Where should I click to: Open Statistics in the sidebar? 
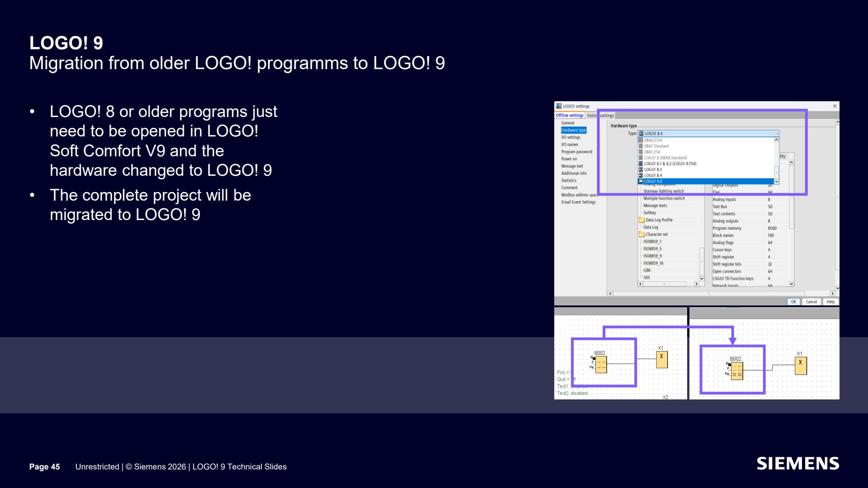coord(569,181)
